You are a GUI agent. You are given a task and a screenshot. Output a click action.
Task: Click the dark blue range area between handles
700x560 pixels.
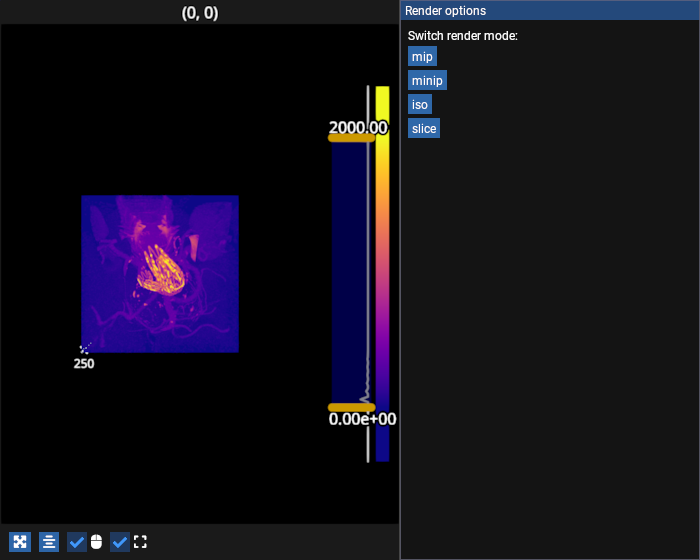[349, 270]
